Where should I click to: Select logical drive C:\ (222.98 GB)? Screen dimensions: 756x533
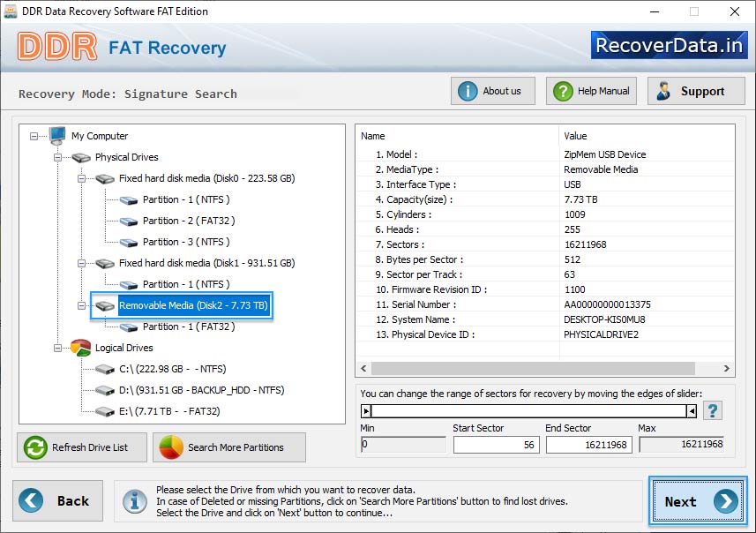point(173,370)
